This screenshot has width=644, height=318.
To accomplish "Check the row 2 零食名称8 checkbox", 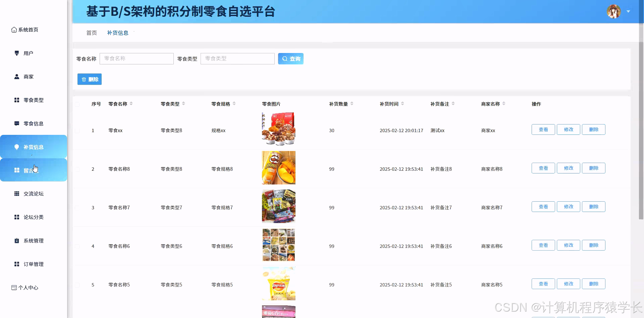I will click(x=77, y=169).
